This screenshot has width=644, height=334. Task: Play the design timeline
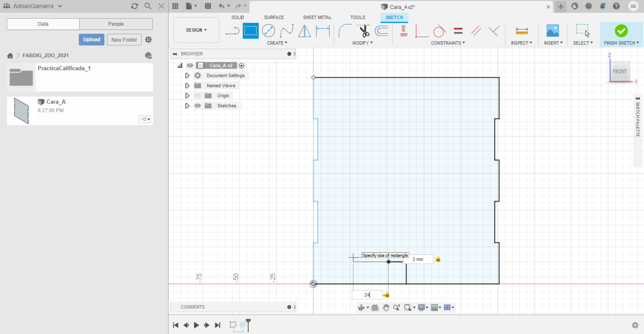click(197, 325)
